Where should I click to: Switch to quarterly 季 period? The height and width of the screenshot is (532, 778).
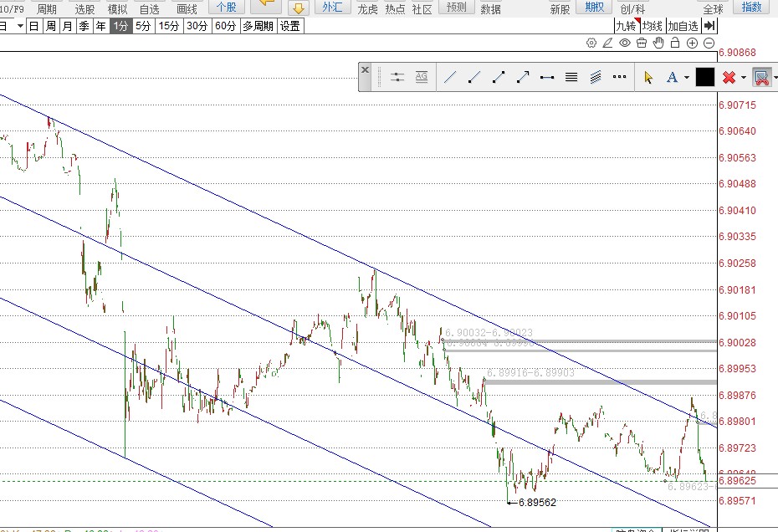tap(84, 26)
